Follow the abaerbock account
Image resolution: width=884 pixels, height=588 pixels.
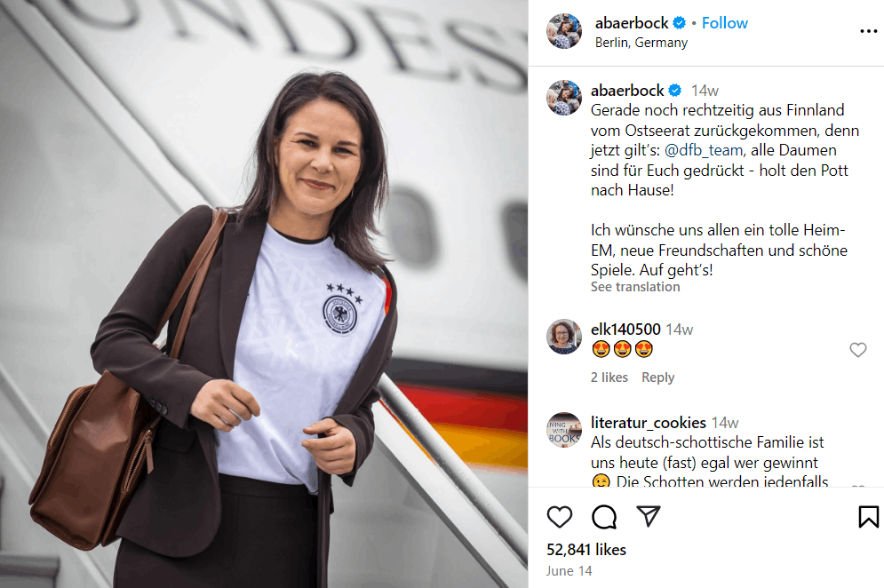pos(724,23)
